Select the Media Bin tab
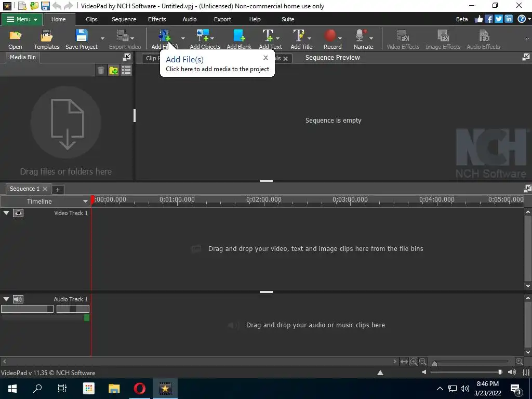The height and width of the screenshot is (399, 532). coord(23,57)
